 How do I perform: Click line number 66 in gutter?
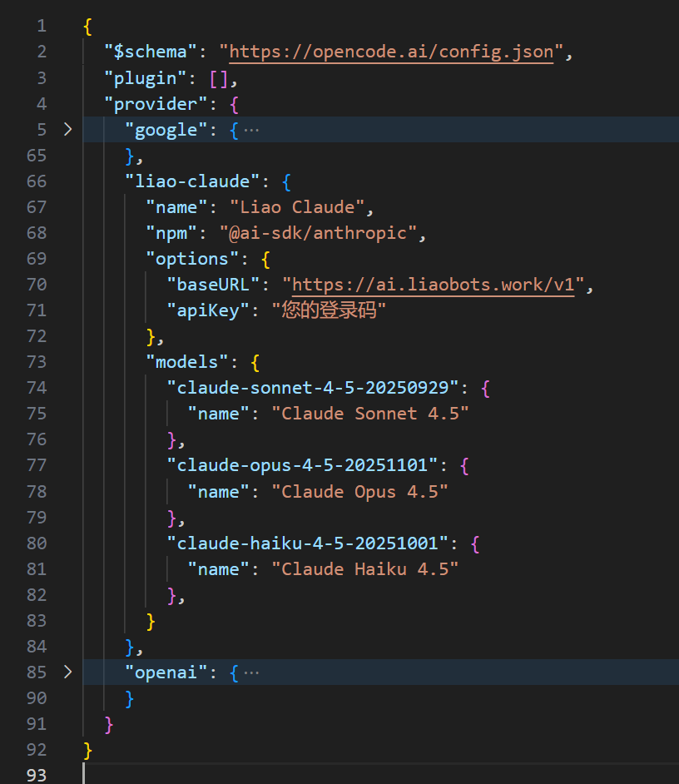click(37, 181)
